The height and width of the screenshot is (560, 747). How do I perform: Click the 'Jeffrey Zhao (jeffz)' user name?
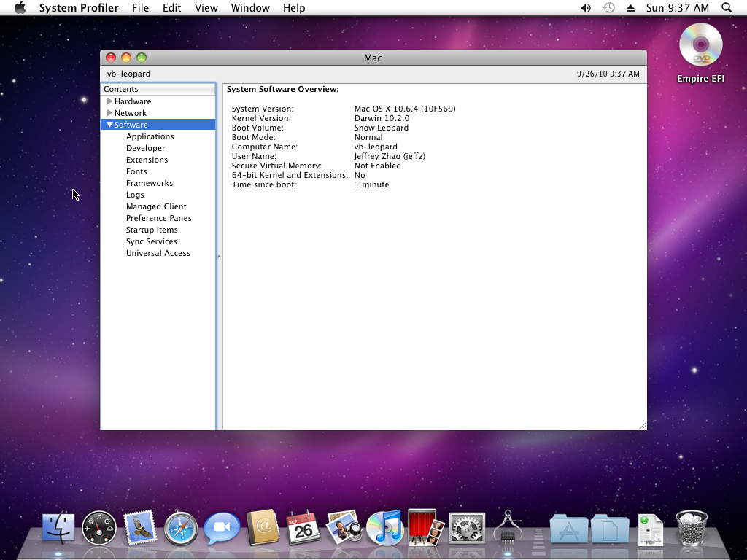(x=390, y=156)
